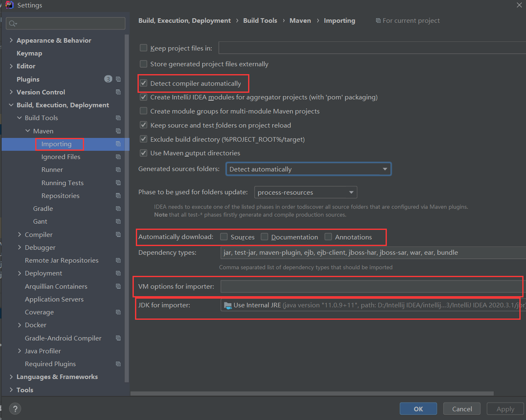Collapse the Maven node

pyautogui.click(x=28, y=131)
